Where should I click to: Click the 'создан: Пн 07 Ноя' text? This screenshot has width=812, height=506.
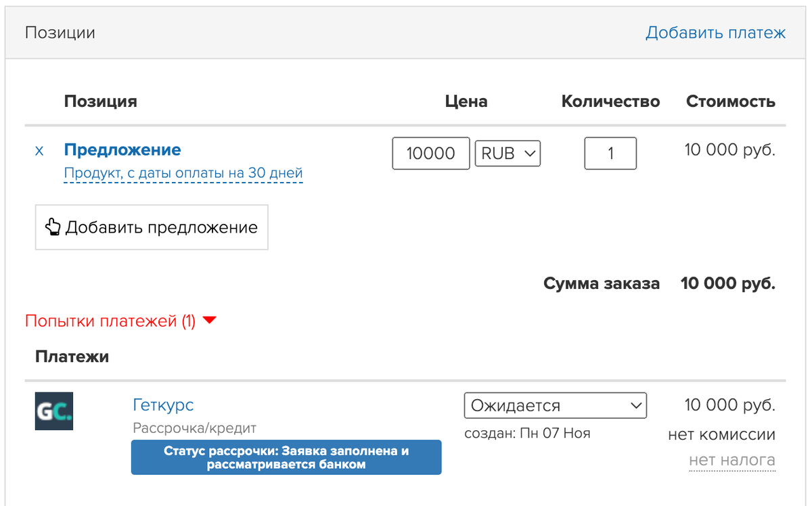point(527,433)
